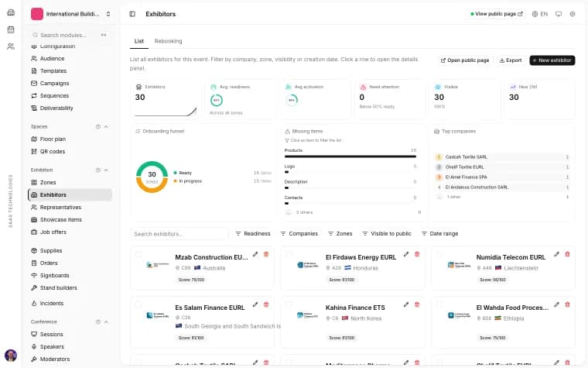Click the New exhibitor button

click(x=552, y=60)
